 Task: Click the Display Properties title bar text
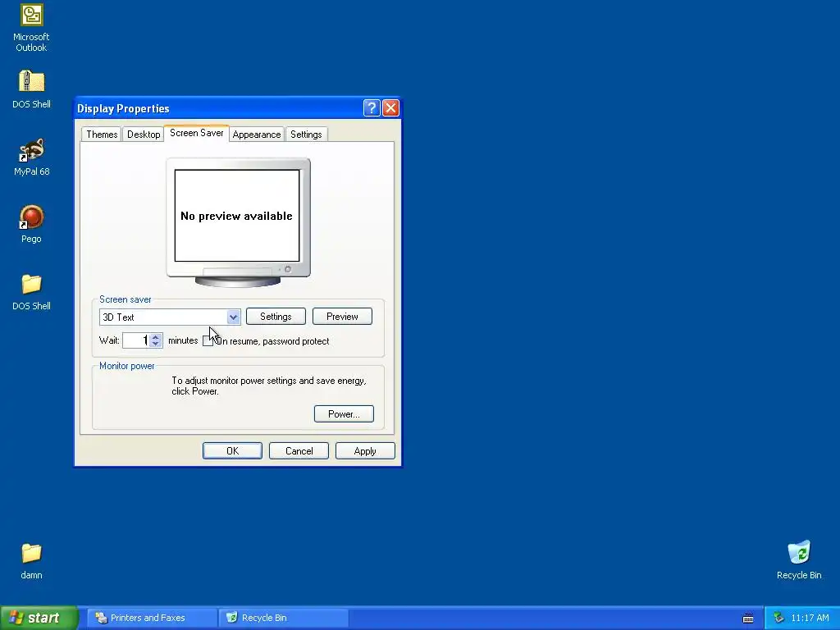tap(123, 109)
